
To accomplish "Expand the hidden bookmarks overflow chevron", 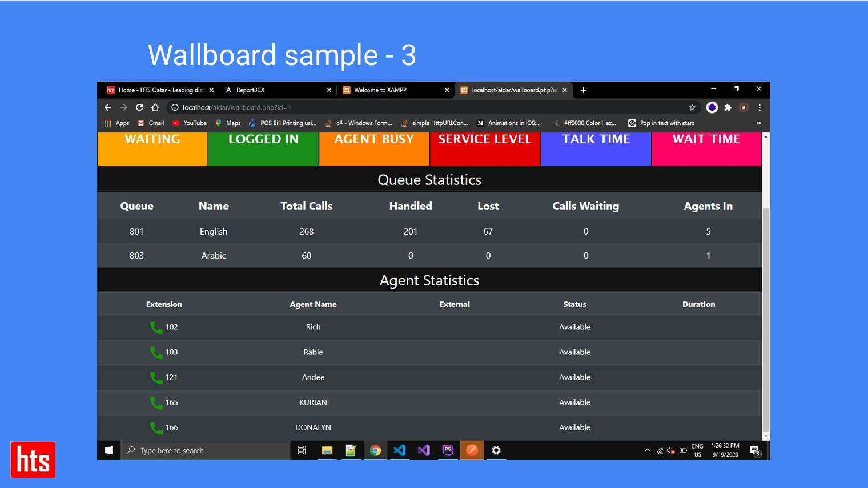I will point(758,123).
